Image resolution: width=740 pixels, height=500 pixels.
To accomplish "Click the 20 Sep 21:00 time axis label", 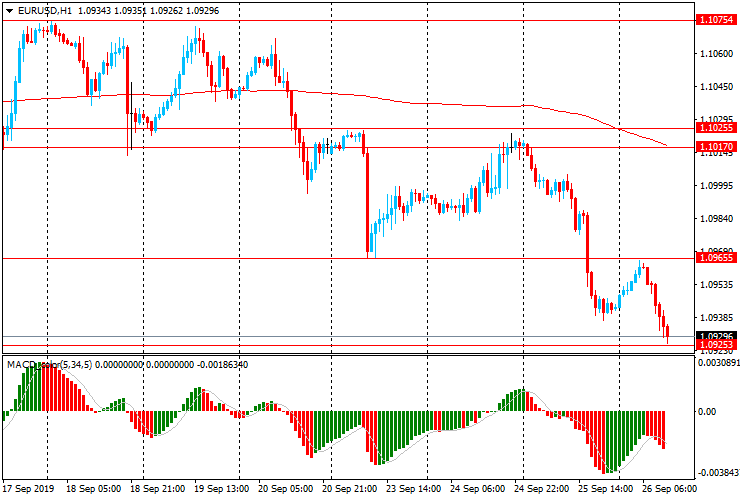I will [349, 489].
